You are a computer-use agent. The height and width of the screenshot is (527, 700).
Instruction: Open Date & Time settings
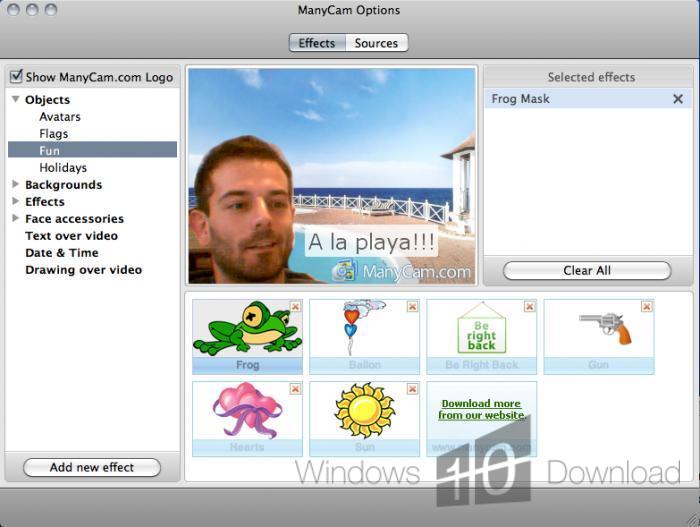click(x=62, y=253)
